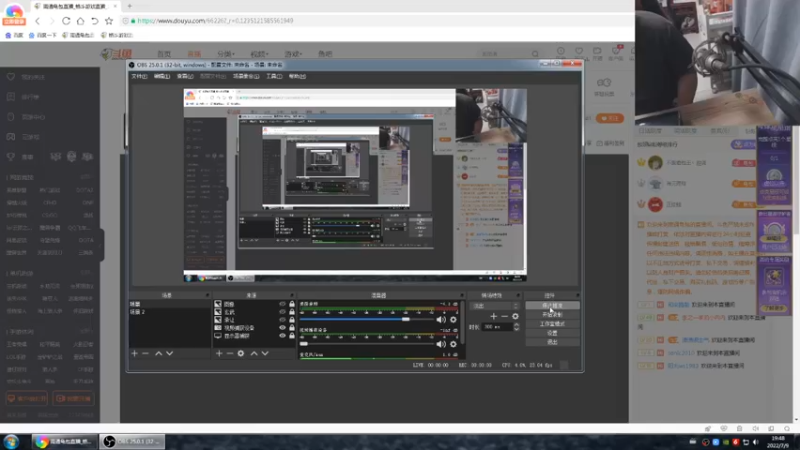Pop out the OBS controls dock header icon

coord(578,295)
